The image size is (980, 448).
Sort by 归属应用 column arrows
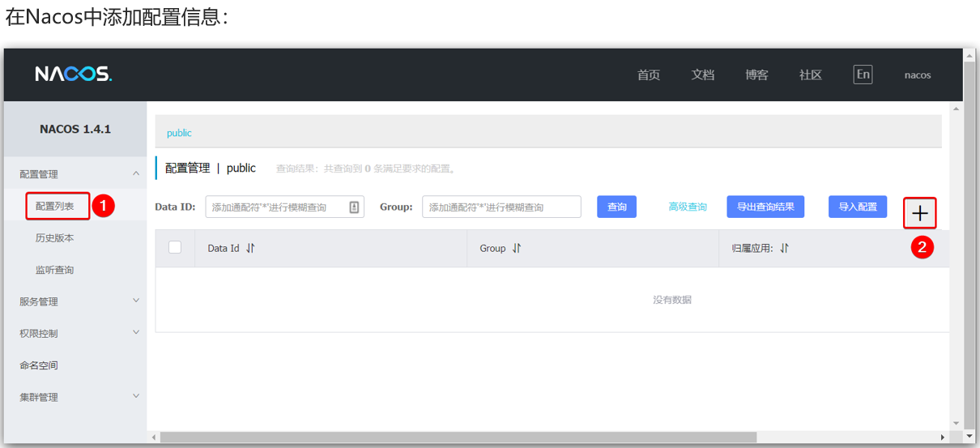pos(784,249)
